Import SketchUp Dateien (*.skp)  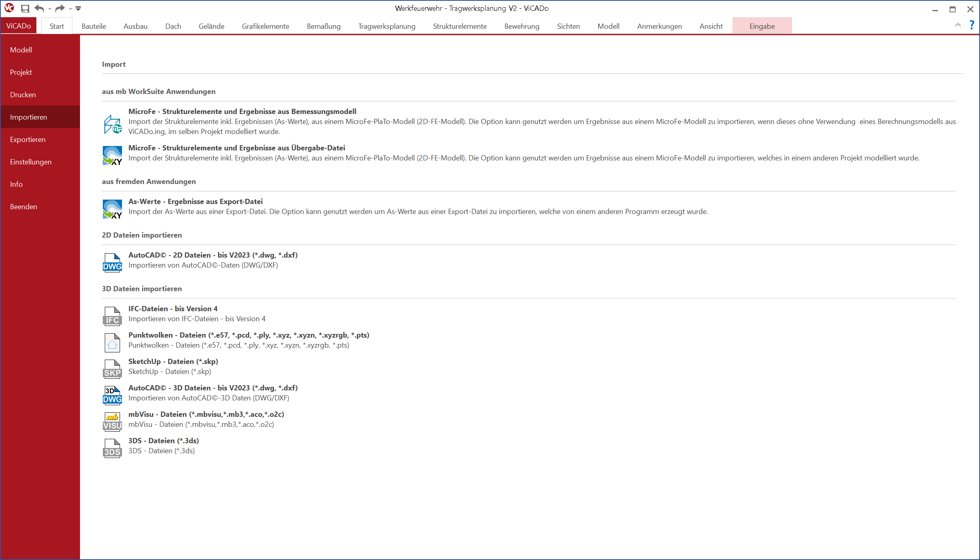173,362
